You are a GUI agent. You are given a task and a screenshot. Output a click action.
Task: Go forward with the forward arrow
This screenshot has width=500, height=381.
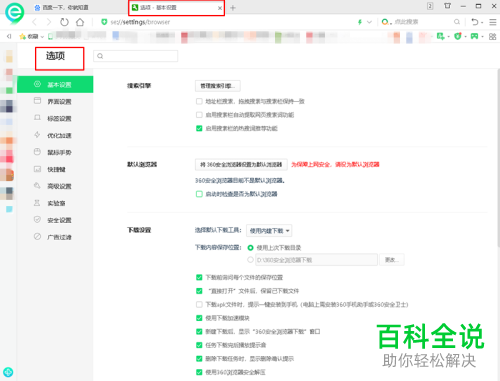pyautogui.click(x=49, y=22)
